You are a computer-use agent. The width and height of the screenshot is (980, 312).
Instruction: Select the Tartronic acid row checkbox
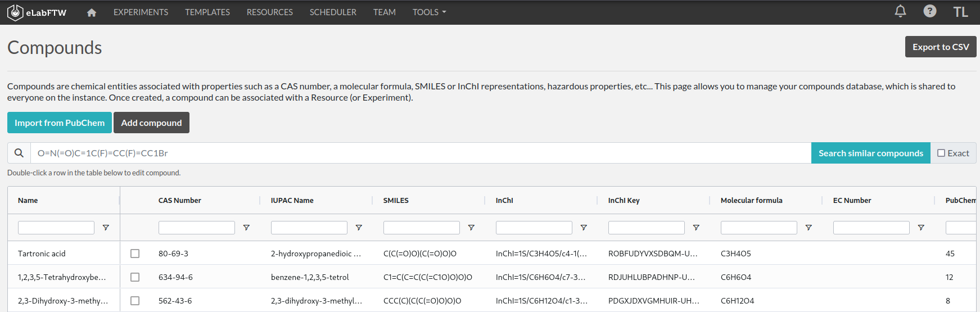pyautogui.click(x=135, y=254)
